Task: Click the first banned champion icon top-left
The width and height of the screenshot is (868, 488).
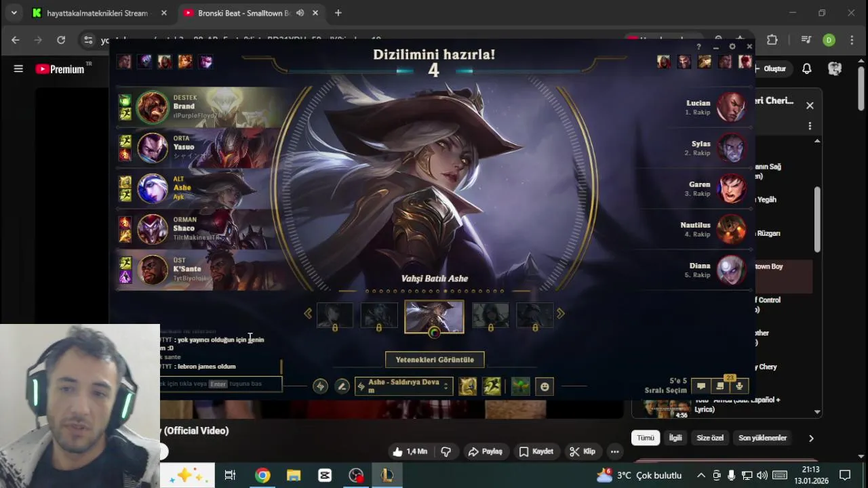Action: click(124, 62)
